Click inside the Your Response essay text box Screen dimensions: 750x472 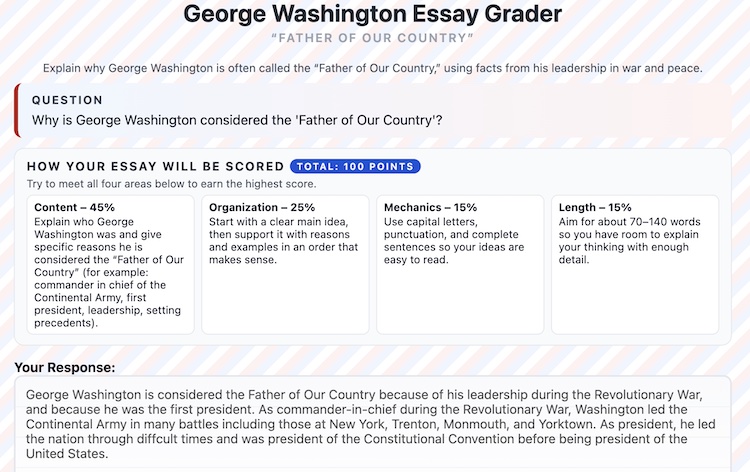[x=374, y=423]
